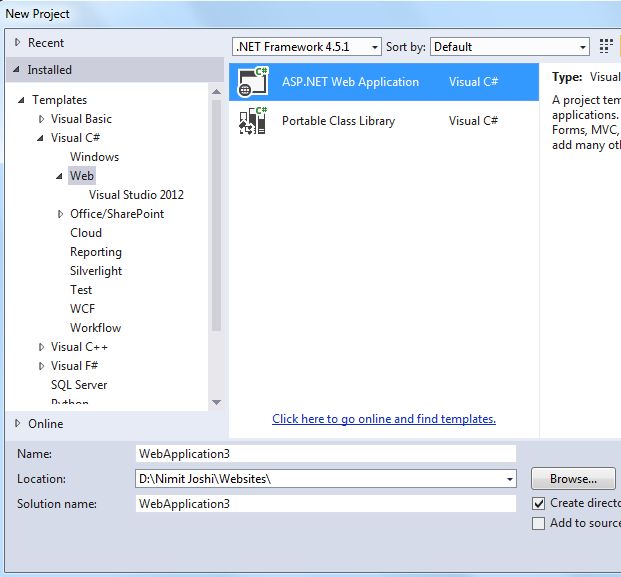
Task: Select the Reporting templates category
Action: tap(96, 252)
